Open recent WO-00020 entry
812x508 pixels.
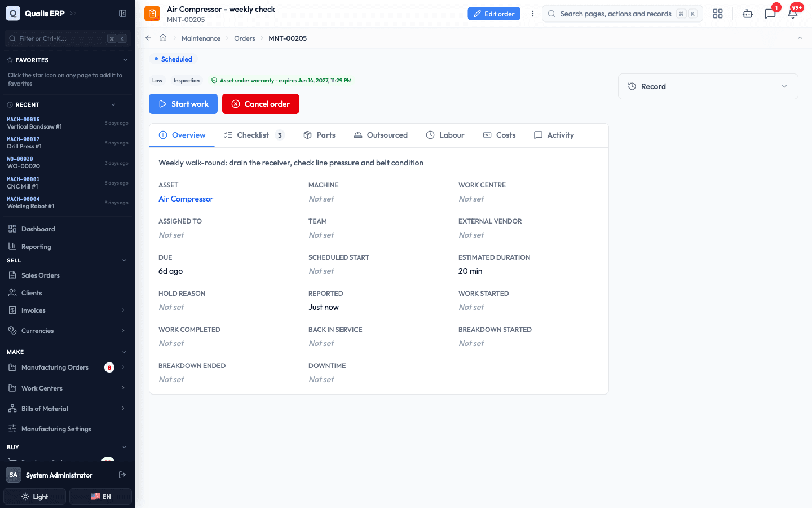[x=68, y=163]
